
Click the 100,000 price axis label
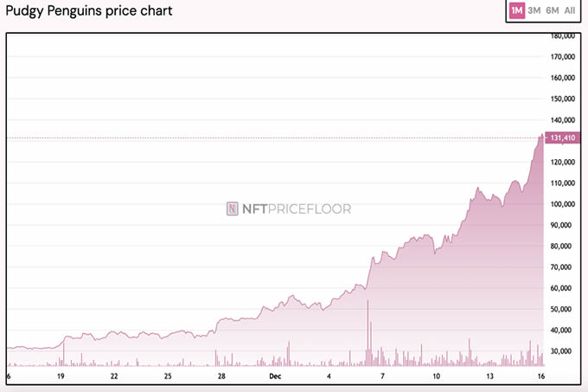point(563,204)
